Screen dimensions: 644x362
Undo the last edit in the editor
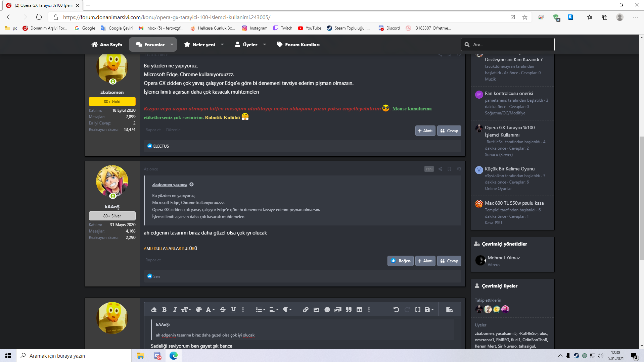[396, 310]
